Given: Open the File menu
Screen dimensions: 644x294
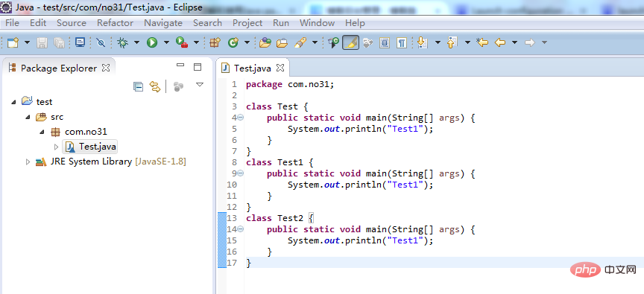Looking at the screenshot, I should pos(12,23).
